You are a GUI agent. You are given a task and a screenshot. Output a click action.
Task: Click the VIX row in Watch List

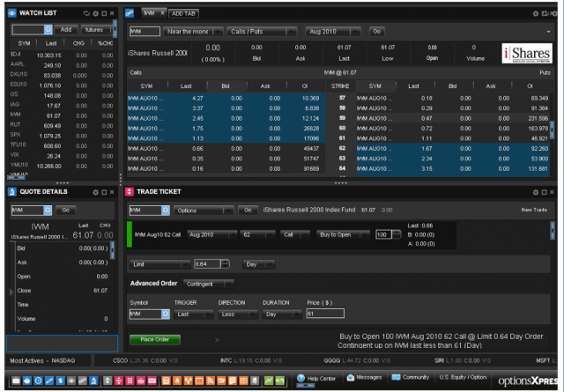coord(61,156)
